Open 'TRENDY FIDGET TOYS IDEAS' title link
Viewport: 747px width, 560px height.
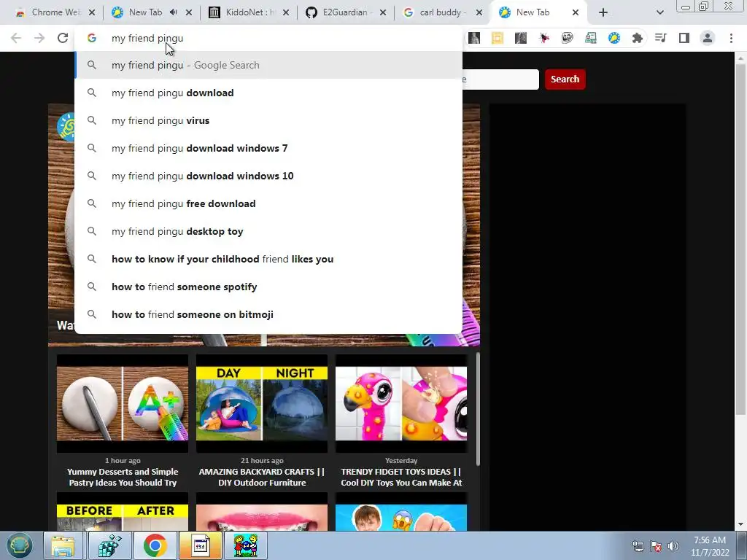pyautogui.click(x=401, y=477)
